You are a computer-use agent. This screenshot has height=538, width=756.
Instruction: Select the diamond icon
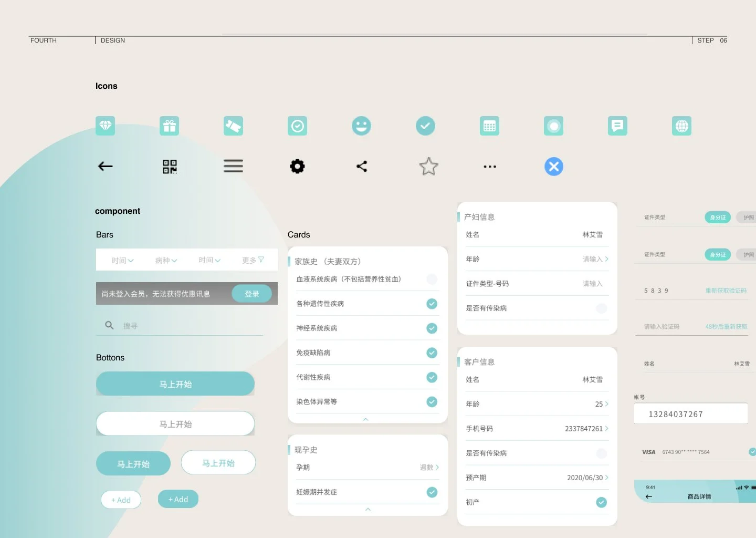pos(105,126)
